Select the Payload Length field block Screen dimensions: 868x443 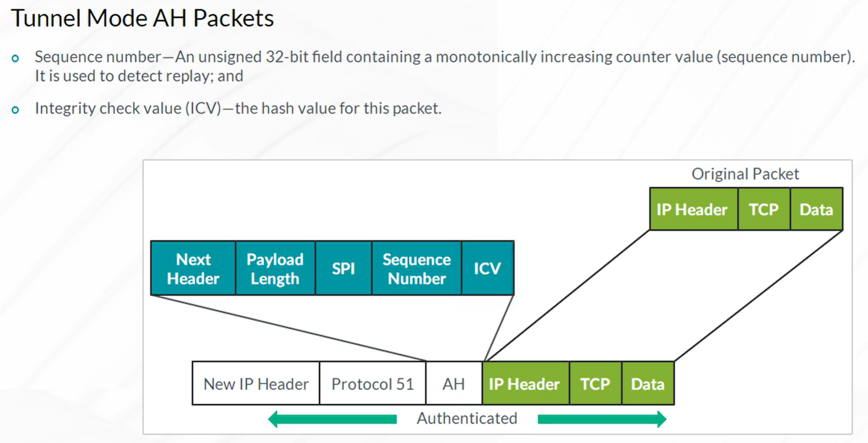275,268
